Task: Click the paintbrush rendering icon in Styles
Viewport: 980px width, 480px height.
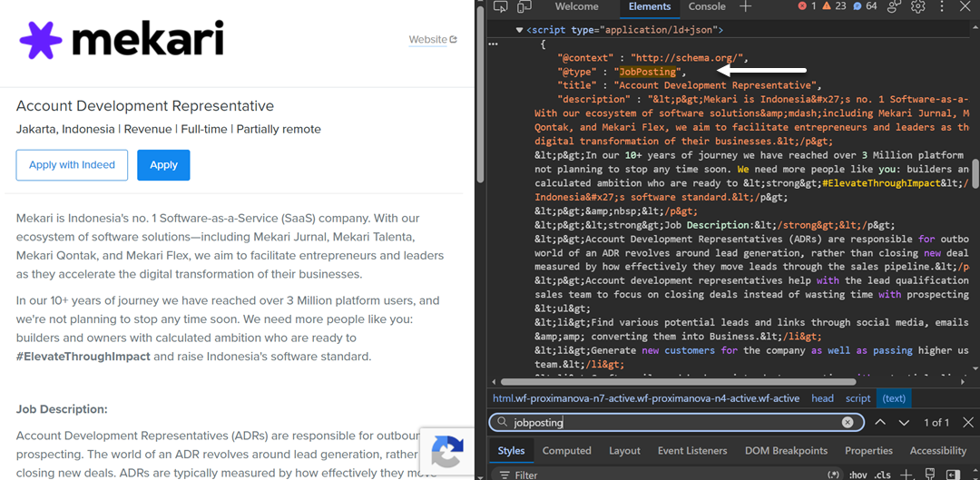Action: coord(929,475)
